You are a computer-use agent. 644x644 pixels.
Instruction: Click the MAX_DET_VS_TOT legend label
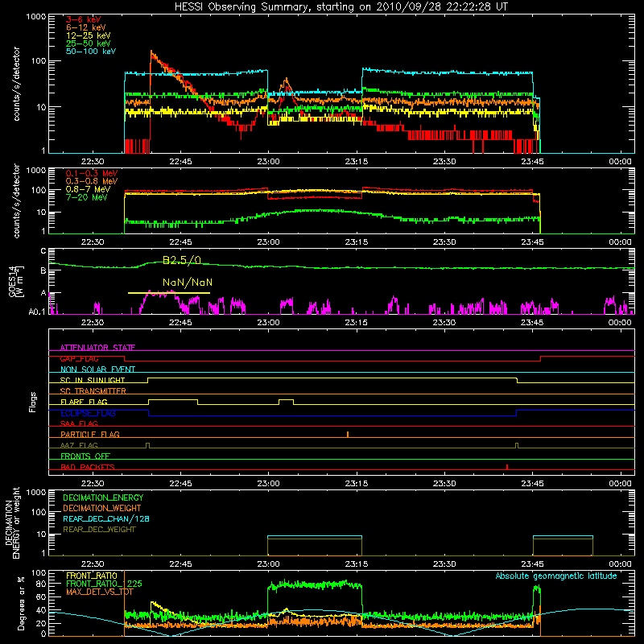(x=100, y=592)
